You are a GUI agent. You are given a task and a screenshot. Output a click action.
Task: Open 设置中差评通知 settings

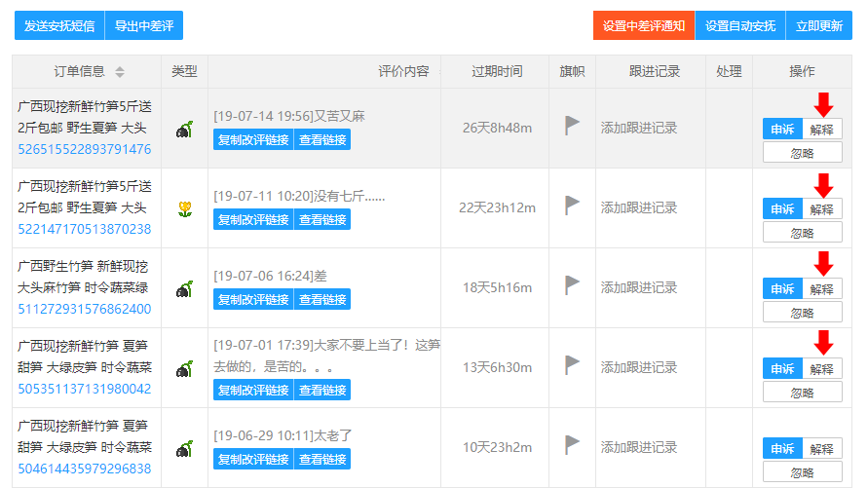click(x=644, y=25)
